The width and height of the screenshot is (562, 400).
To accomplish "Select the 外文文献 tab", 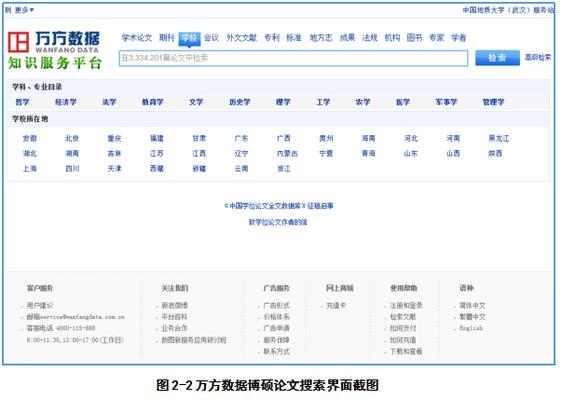I will coord(242,38).
